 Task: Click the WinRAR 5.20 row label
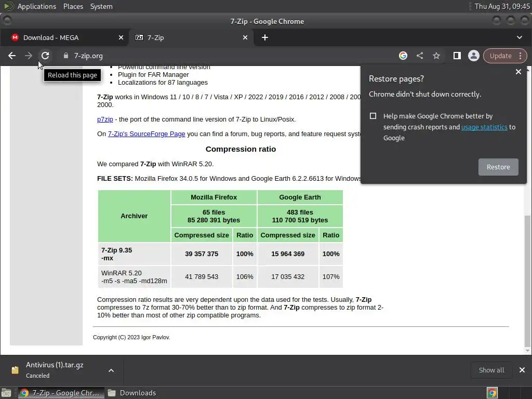(x=134, y=277)
